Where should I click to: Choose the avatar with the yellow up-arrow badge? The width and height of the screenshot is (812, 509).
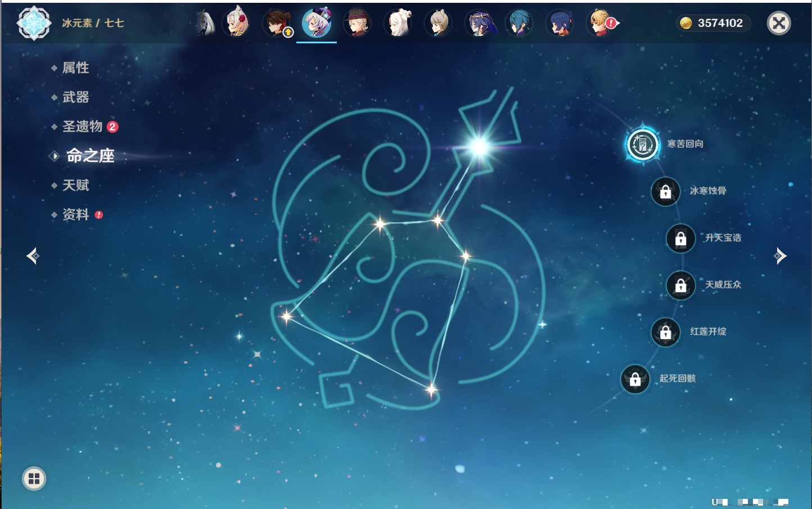point(277,23)
